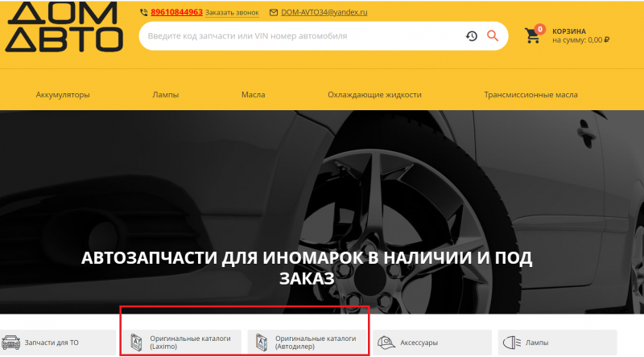Image resolution: width=644 pixels, height=357 pixels.
Task: Click the email envelope icon
Action: 274,13
